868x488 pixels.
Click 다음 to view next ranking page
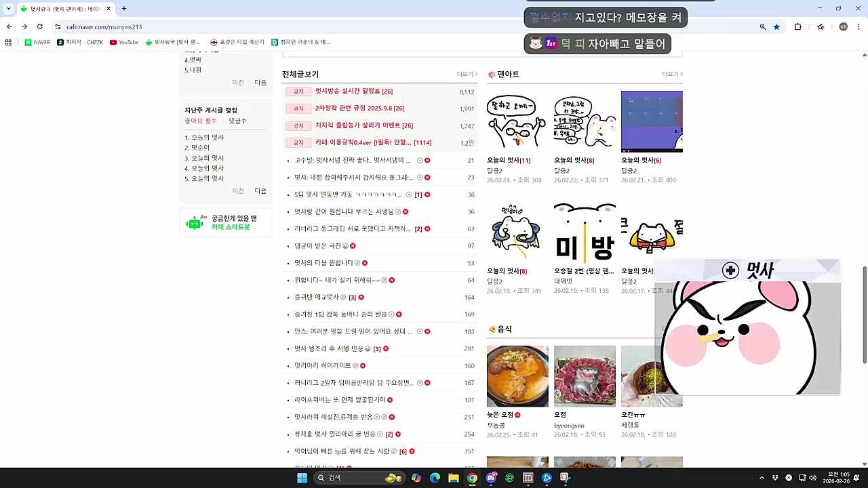[260, 190]
